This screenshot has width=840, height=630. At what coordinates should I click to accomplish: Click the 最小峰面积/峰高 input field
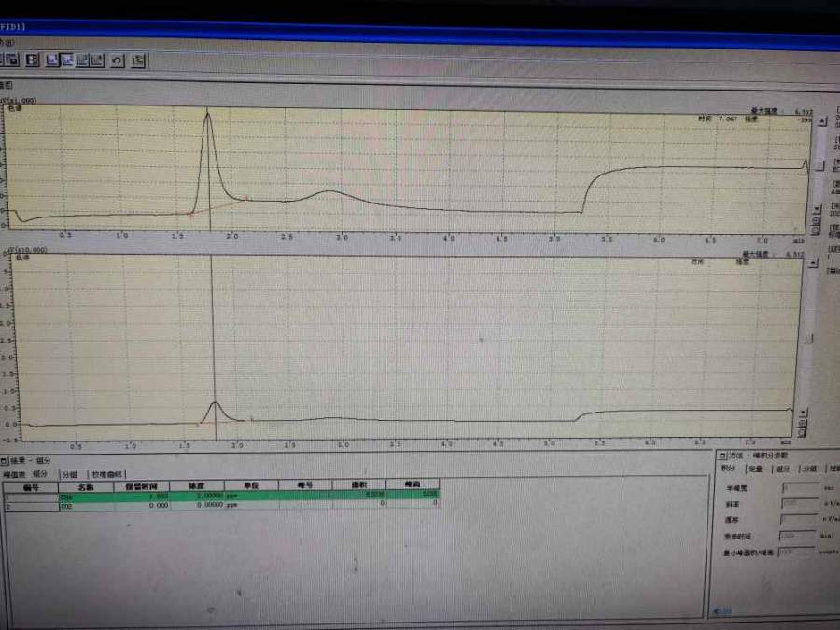tap(797, 552)
